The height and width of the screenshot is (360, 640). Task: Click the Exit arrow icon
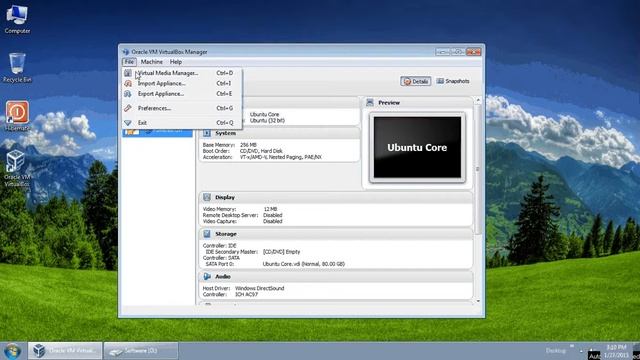pos(128,123)
